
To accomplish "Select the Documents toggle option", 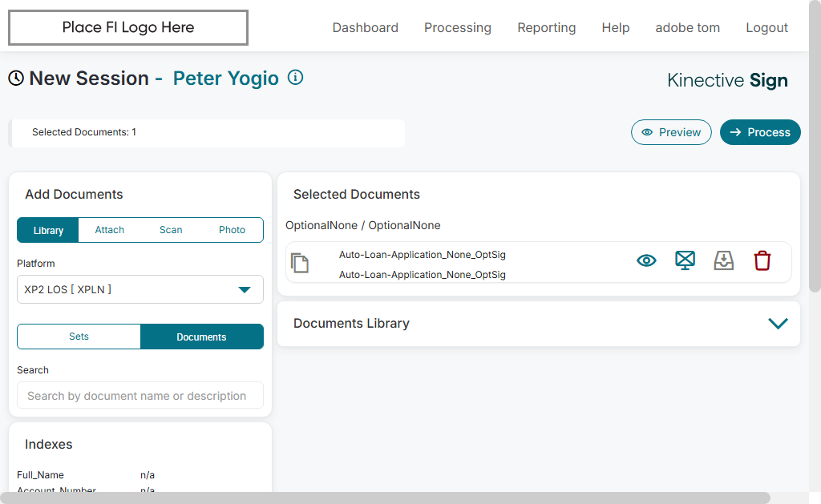I will click(201, 337).
